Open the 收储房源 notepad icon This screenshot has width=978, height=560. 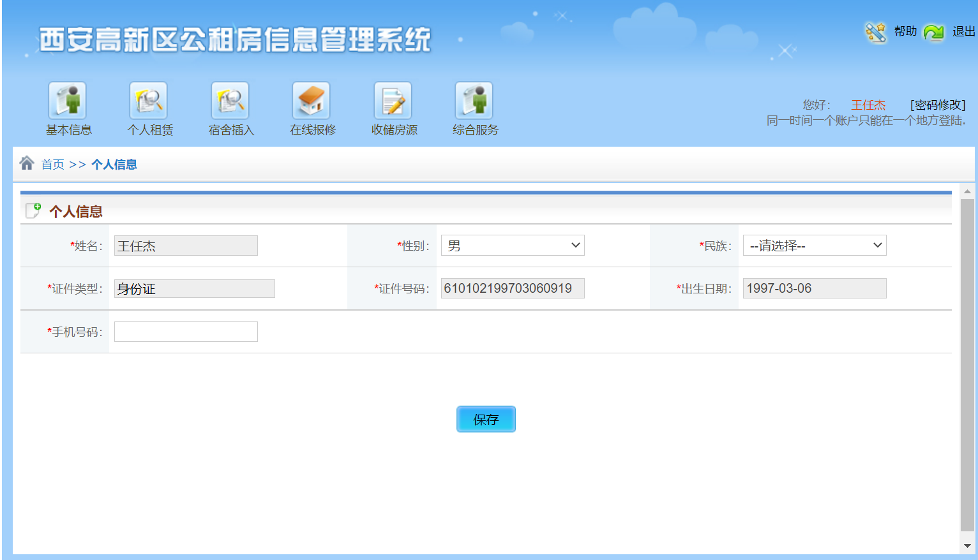(x=393, y=101)
